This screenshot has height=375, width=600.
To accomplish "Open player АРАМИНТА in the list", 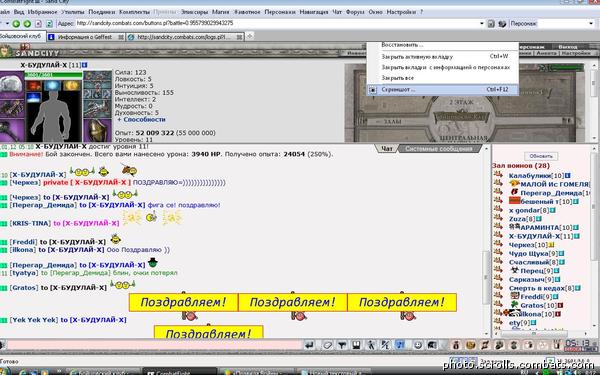I will coord(539,228).
